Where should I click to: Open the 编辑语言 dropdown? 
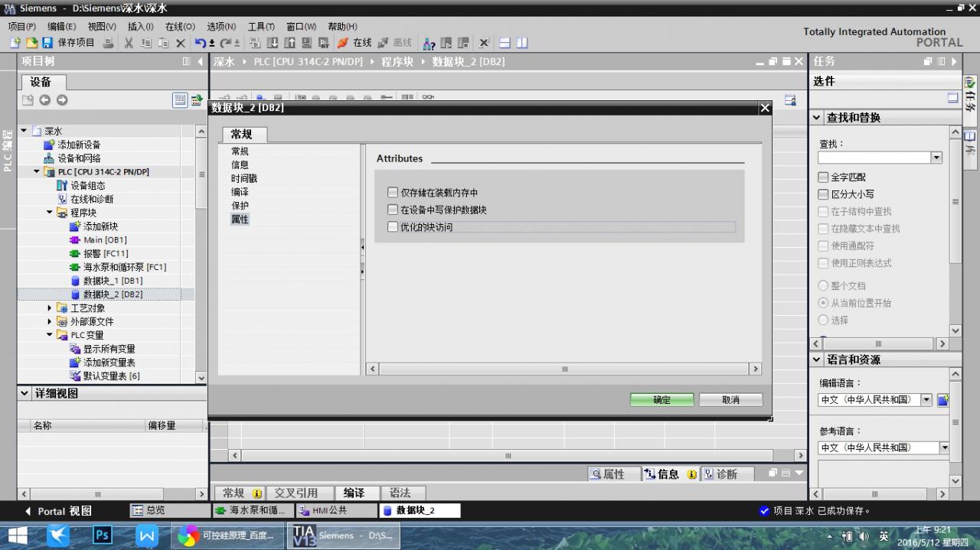coord(926,400)
